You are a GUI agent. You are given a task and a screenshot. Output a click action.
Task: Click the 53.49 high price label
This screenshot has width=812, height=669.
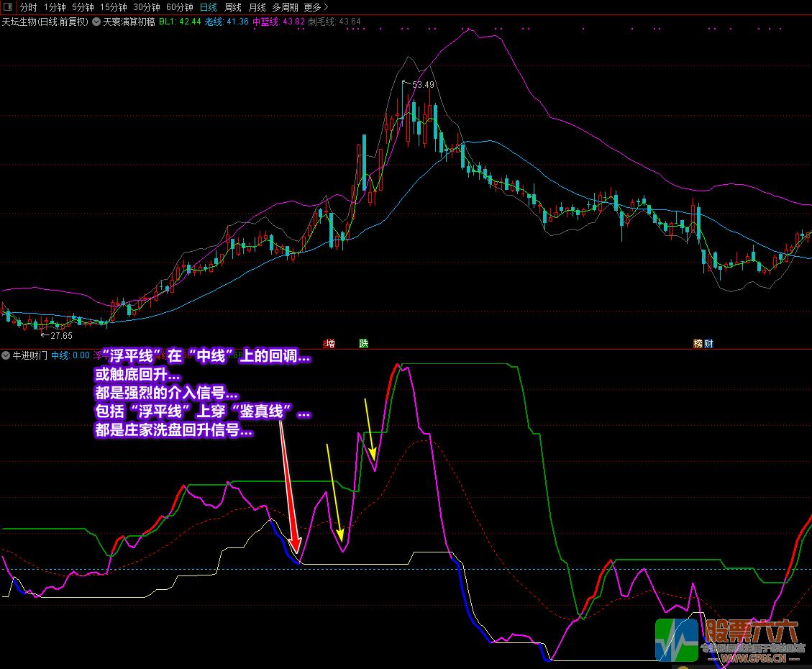click(x=423, y=84)
